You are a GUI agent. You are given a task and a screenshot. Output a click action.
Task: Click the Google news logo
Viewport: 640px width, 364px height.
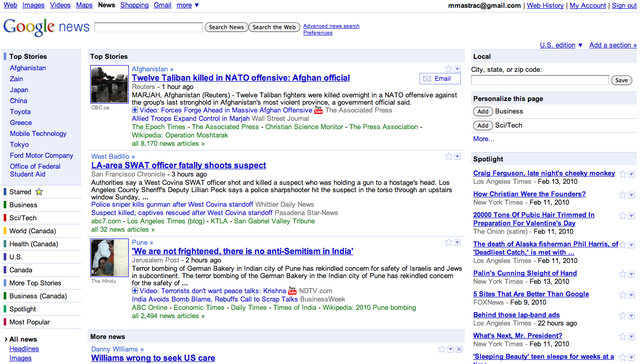pyautogui.click(x=46, y=27)
